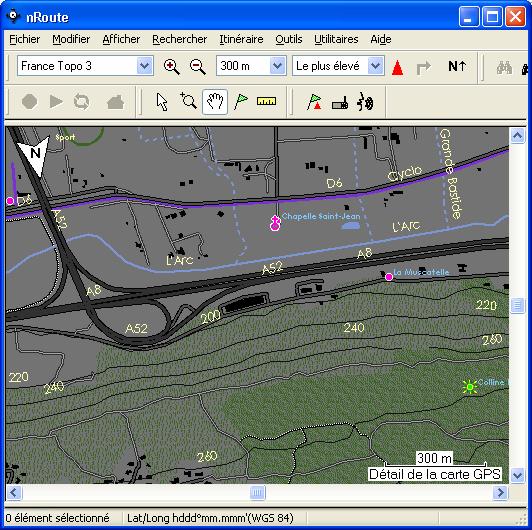Select the green waypoint flag tool
The width and height of the screenshot is (532, 530).
pyautogui.click(x=241, y=101)
